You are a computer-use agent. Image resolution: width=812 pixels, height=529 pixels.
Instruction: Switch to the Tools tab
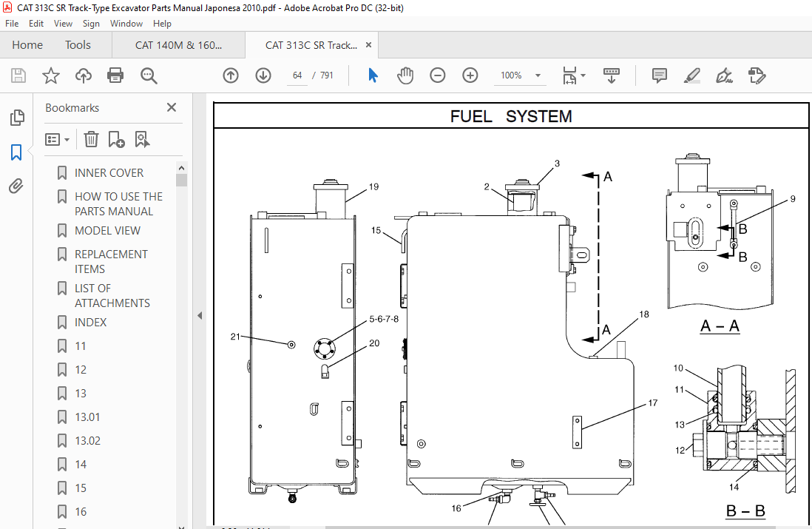[78, 45]
